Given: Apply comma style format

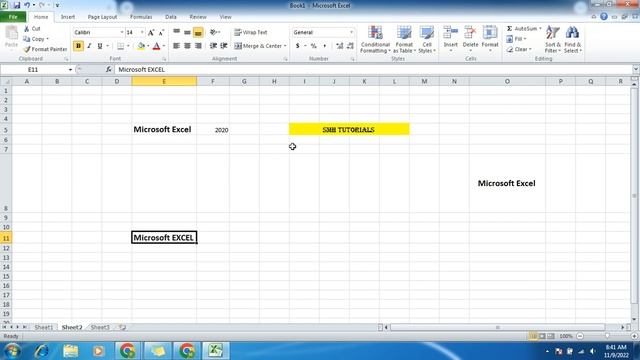Looking at the screenshot, I should click(324, 46).
